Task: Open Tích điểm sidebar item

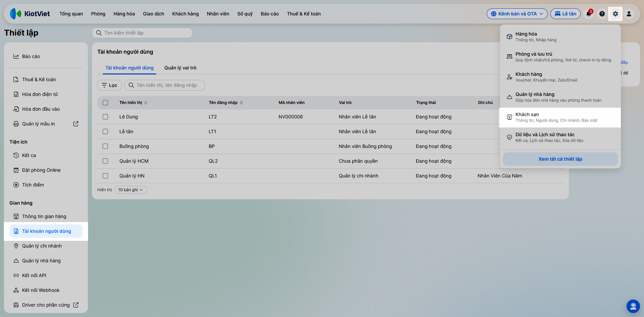Action: (46, 185)
